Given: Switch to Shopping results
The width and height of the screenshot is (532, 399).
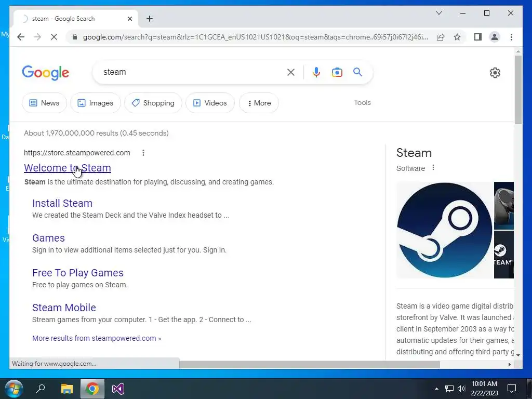Looking at the screenshot, I should [153, 103].
